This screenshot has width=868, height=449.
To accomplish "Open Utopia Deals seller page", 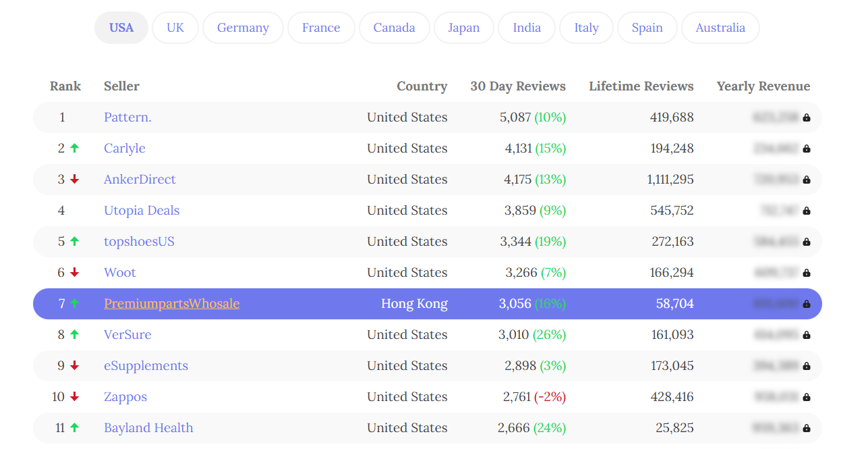I will [x=142, y=211].
